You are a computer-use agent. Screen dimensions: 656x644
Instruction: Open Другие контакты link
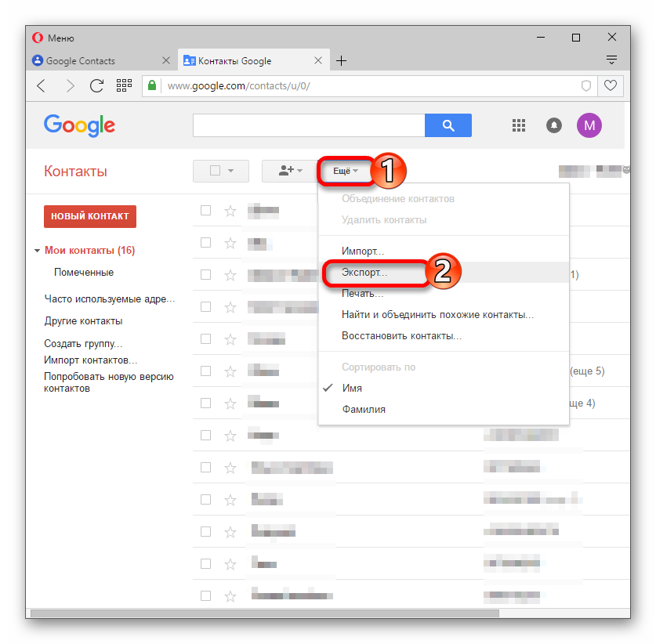(83, 320)
